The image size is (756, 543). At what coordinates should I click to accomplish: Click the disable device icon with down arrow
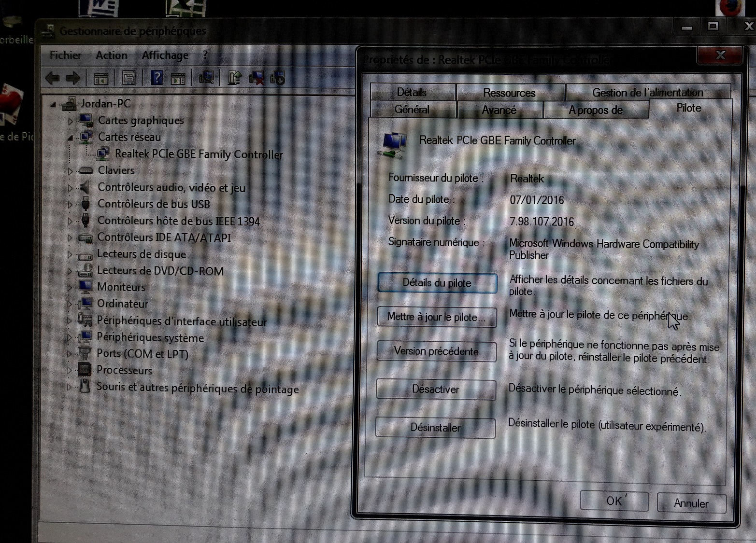tap(278, 78)
